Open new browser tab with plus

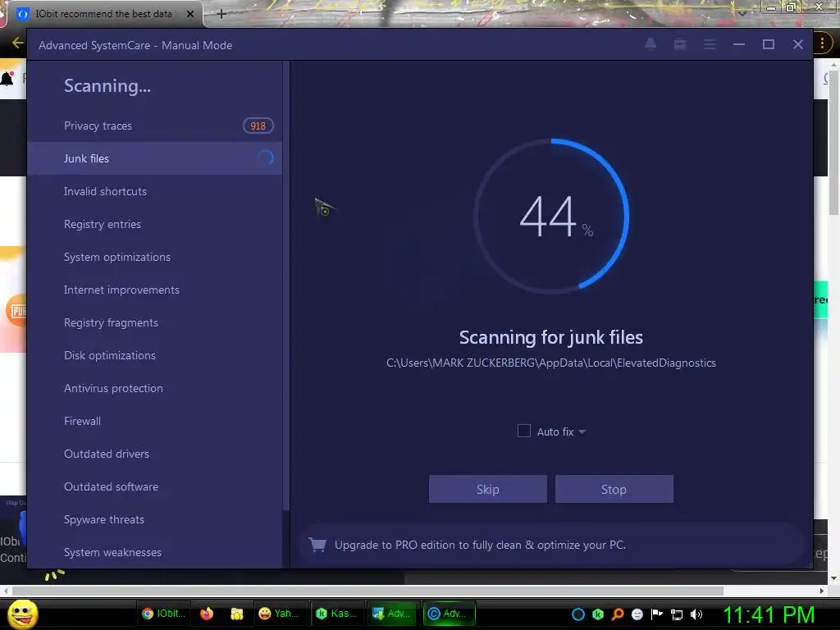tap(221, 14)
